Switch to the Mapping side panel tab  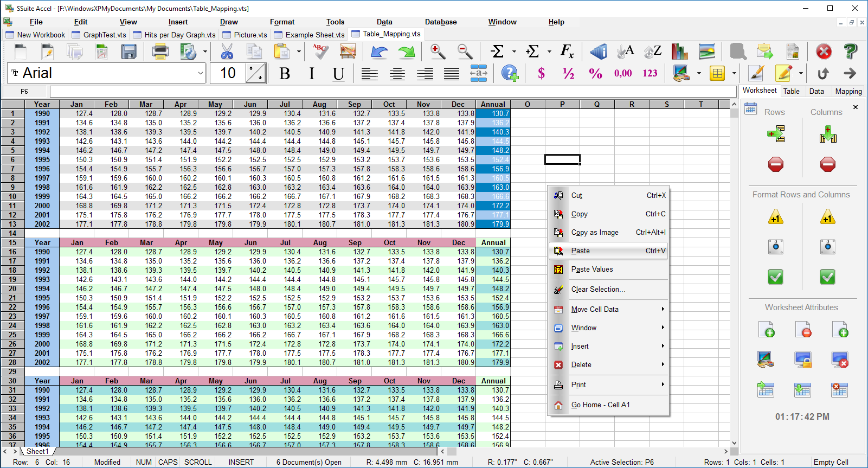tap(848, 91)
